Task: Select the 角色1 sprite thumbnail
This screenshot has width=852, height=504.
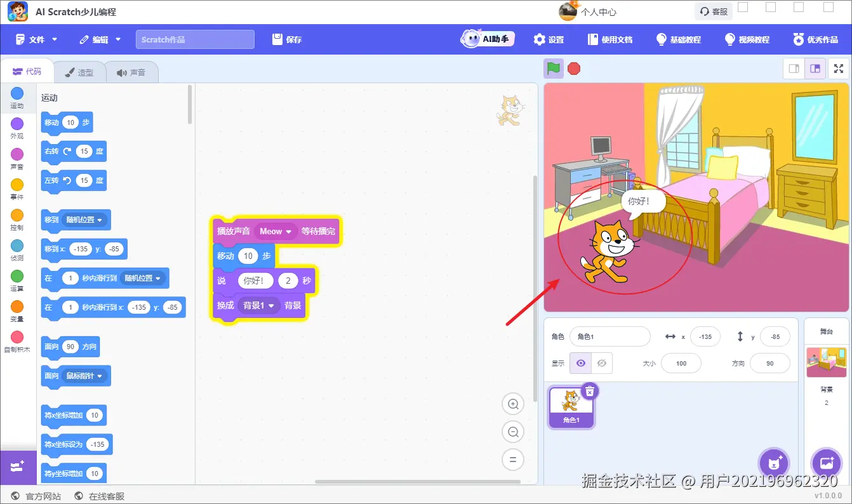Action: [571, 408]
